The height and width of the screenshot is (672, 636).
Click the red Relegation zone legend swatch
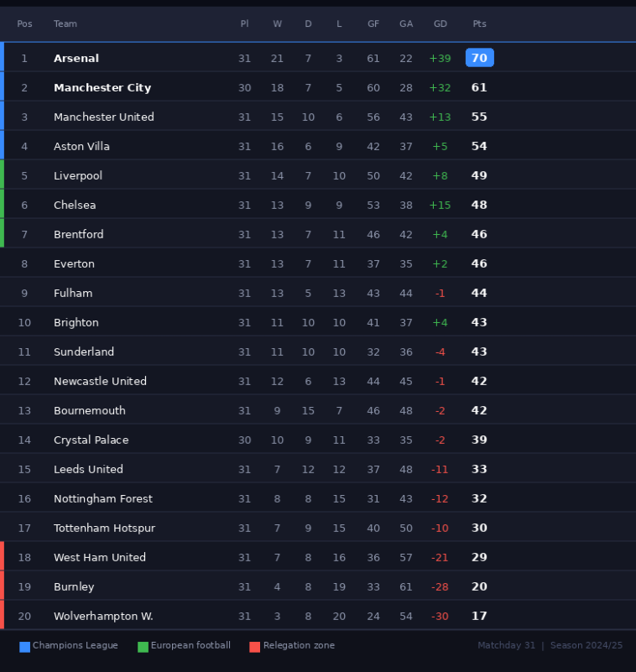click(x=254, y=646)
